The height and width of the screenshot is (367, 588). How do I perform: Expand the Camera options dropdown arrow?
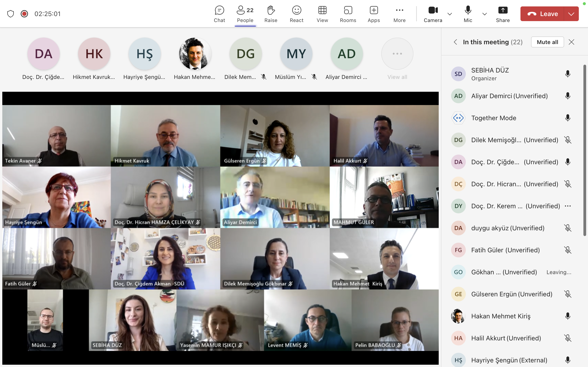pos(450,14)
